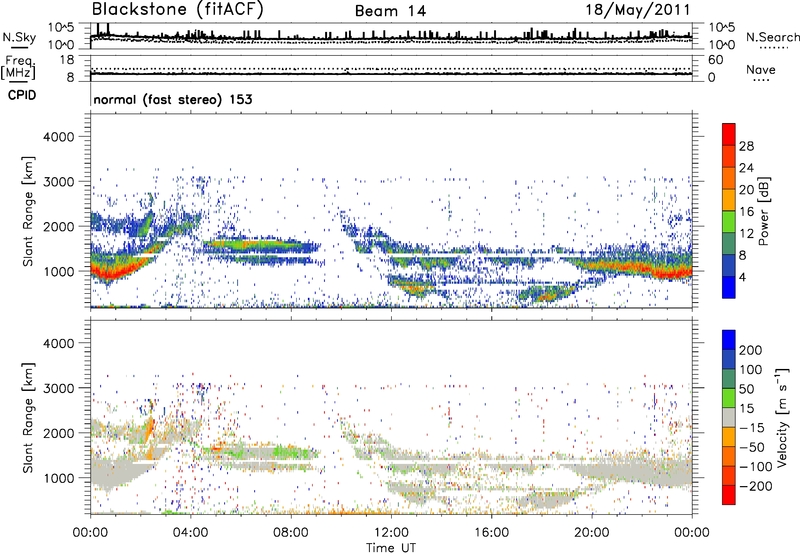Screen dimensions: 800x554
Task: Select the green 12–16 dB Power colorbar segment
Action: coord(729,221)
